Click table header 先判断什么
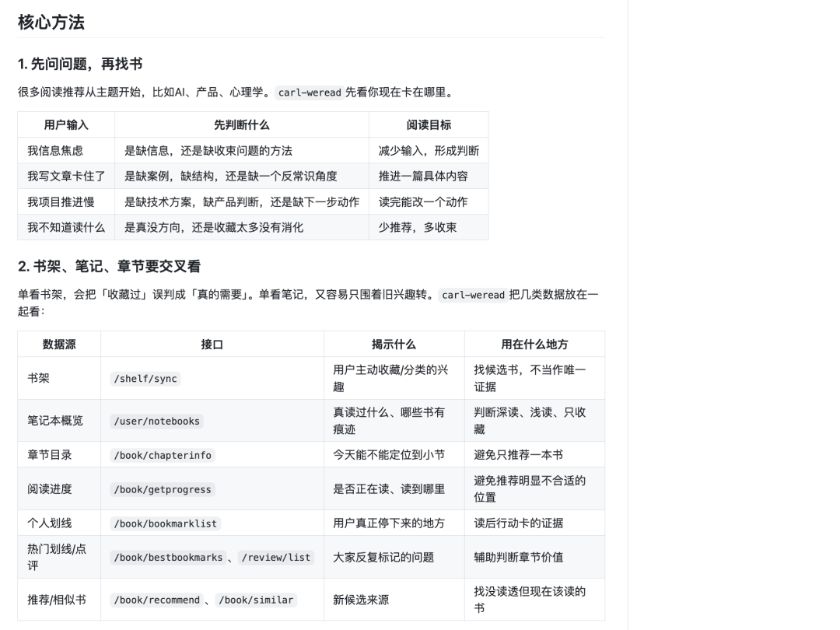The height and width of the screenshot is (630, 840). (x=242, y=124)
